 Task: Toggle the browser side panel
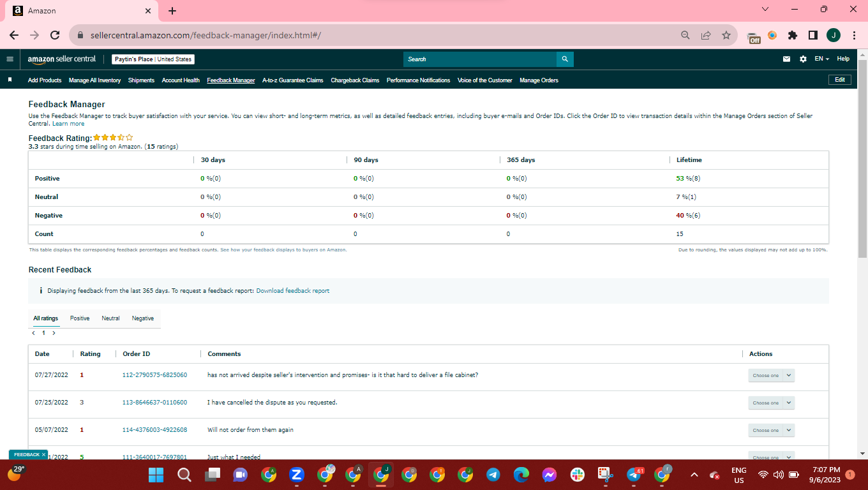point(813,35)
